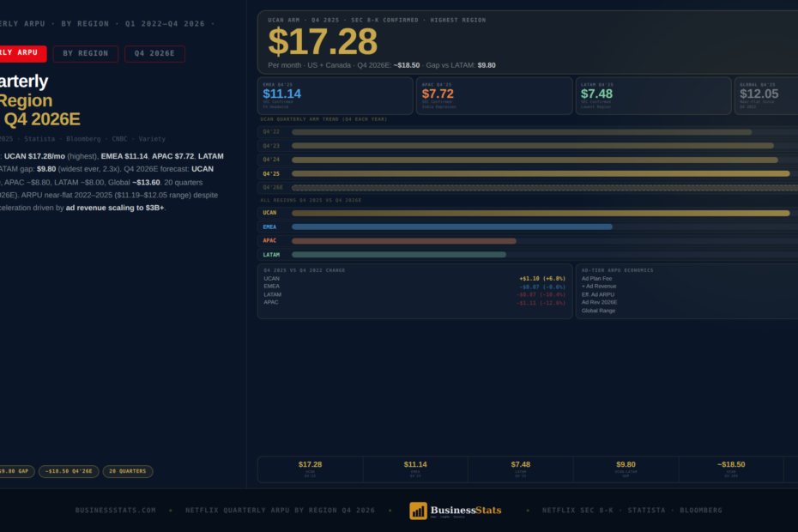The width and height of the screenshot is (798, 532).
Task: Click the Eff. Ad ARPU row
Action: pos(689,295)
